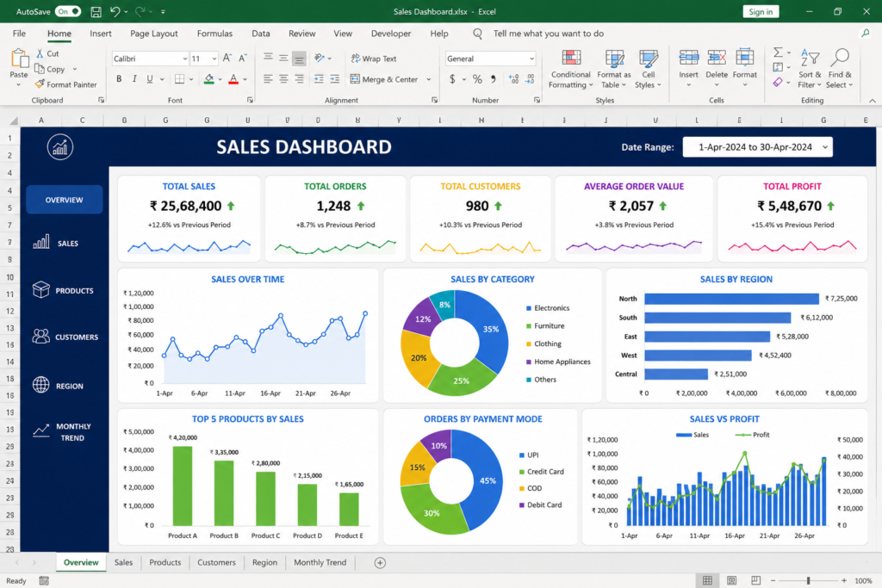Click Increase Indent icon

coord(335,79)
